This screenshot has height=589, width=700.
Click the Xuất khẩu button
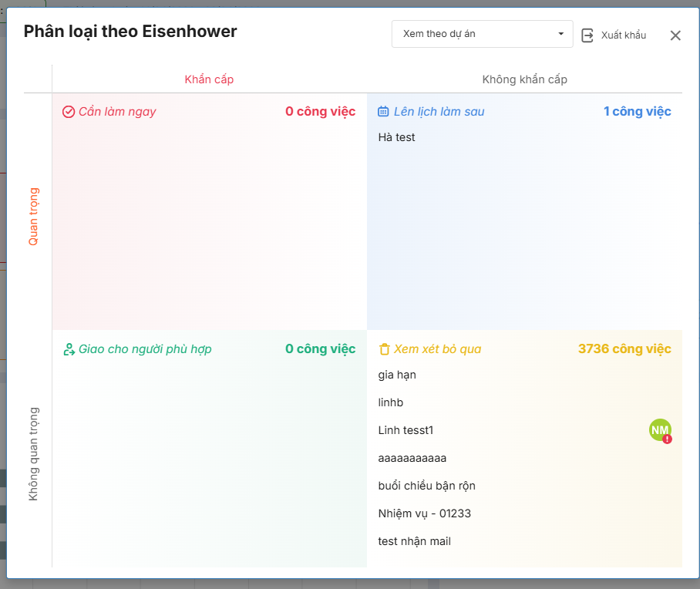[623, 35]
